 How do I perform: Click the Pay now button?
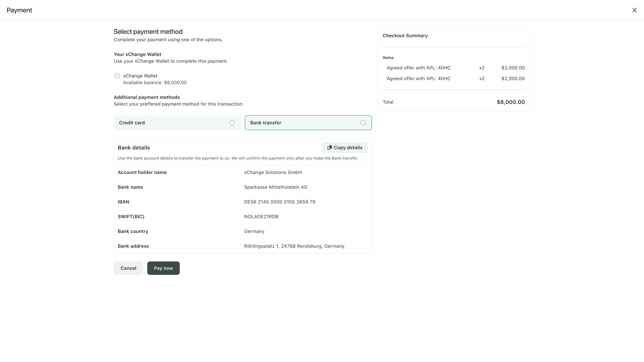click(163, 268)
